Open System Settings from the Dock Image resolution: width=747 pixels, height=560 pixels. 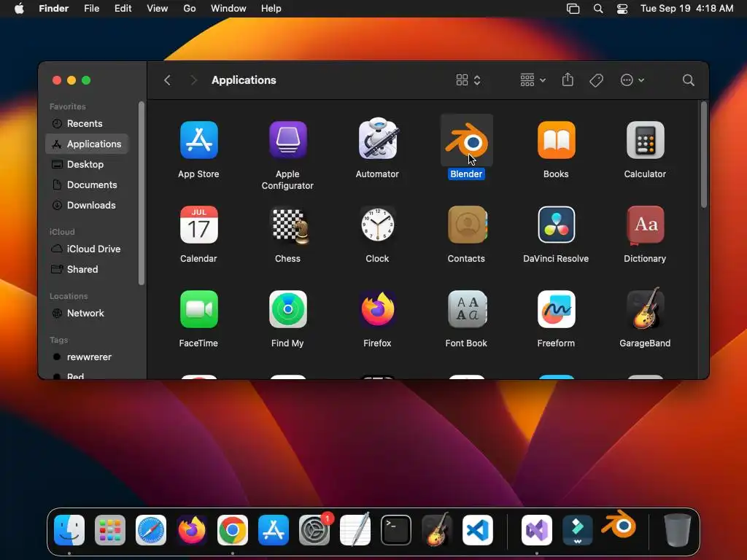(314, 530)
